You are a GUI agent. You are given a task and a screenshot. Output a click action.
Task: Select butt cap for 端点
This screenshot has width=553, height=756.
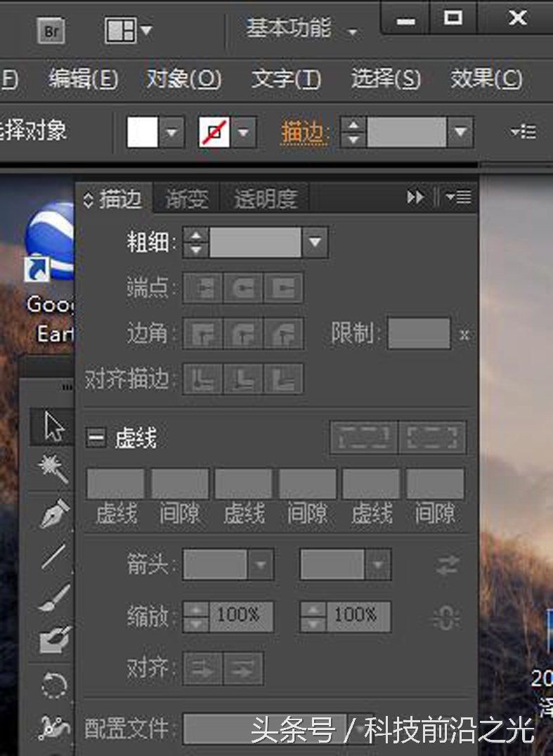(203, 288)
